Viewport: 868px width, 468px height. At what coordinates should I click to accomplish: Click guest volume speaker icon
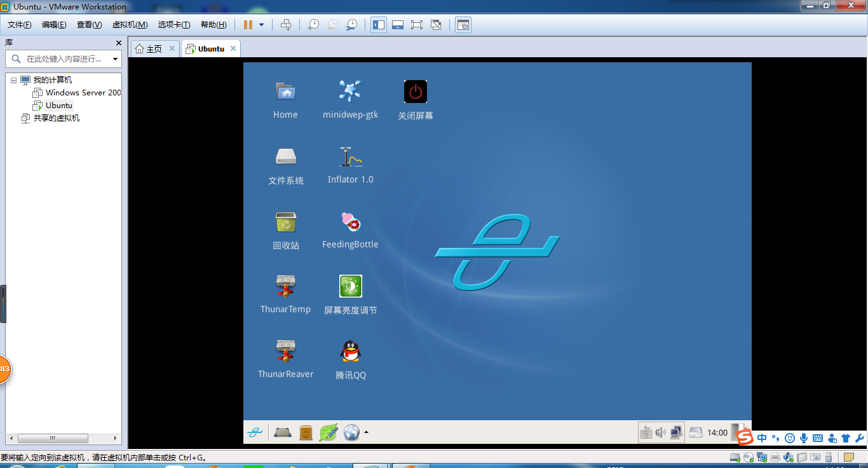point(660,433)
